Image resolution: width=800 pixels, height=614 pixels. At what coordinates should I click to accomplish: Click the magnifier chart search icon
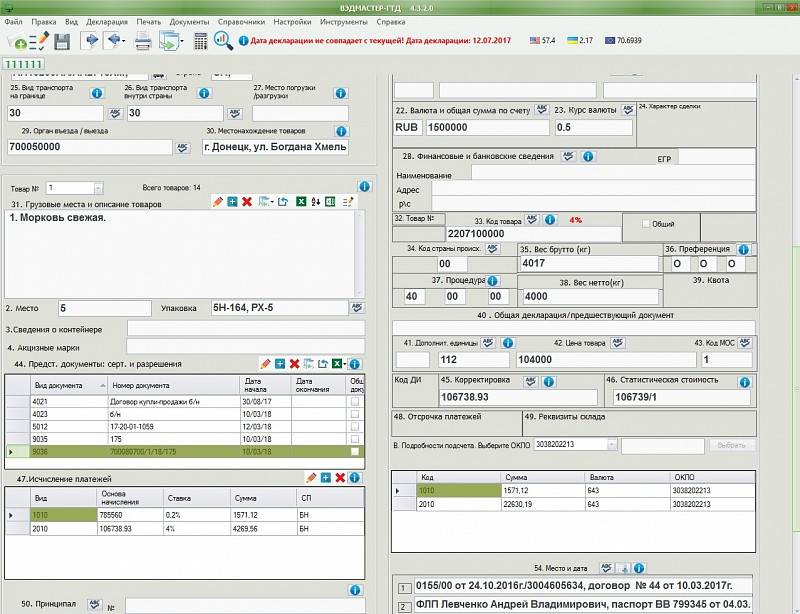click(225, 41)
